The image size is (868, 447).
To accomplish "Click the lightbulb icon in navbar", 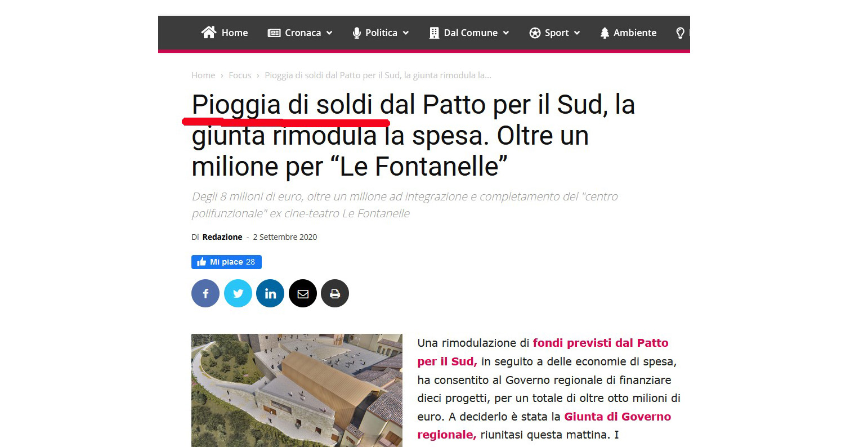I will [680, 33].
